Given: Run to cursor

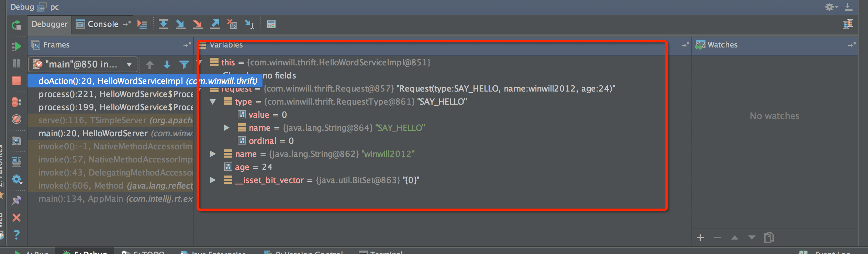Looking at the screenshot, I should [x=250, y=24].
